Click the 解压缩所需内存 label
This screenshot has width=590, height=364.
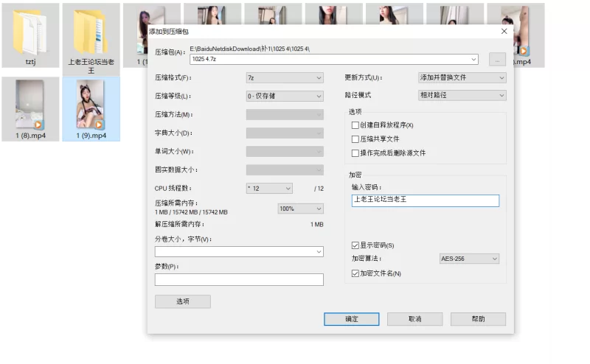(179, 224)
